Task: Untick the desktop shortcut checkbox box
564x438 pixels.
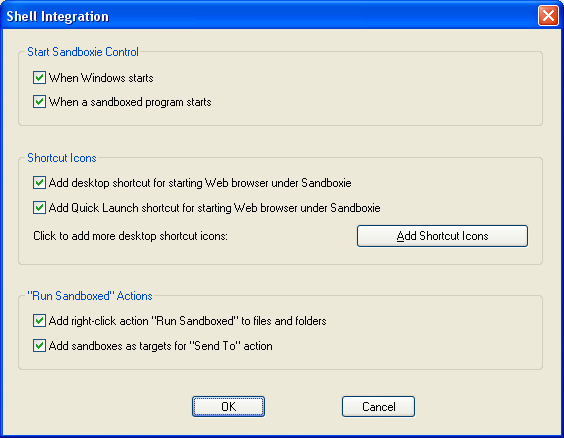Action: pyautogui.click(x=39, y=183)
